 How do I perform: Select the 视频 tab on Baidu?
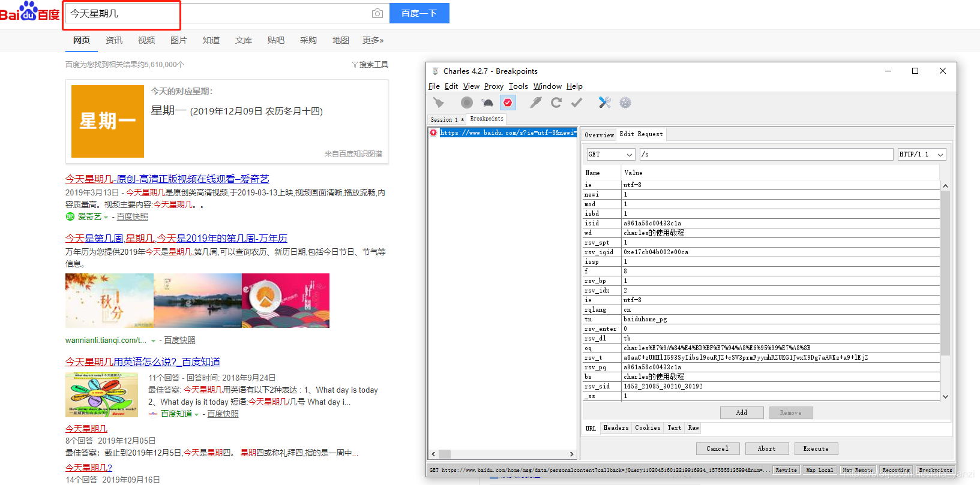pos(146,40)
